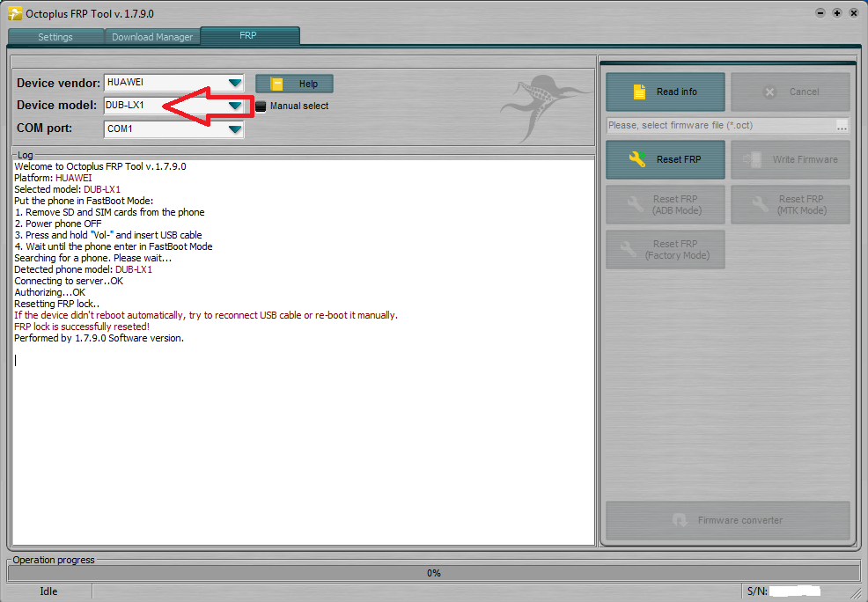Image resolution: width=868 pixels, height=602 pixels.
Task: Select the FRP tab
Action: click(x=250, y=35)
